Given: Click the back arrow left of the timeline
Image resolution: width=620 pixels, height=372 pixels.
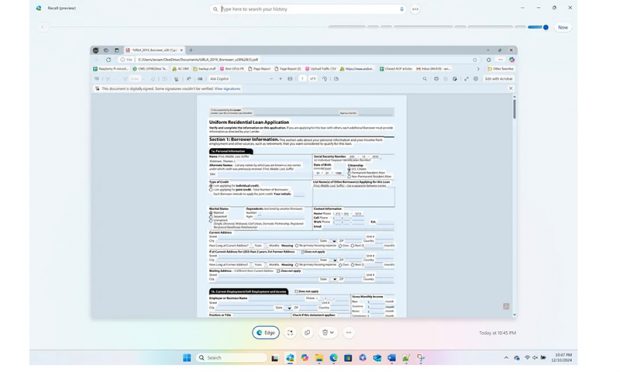Looking at the screenshot, I should 43,27.
